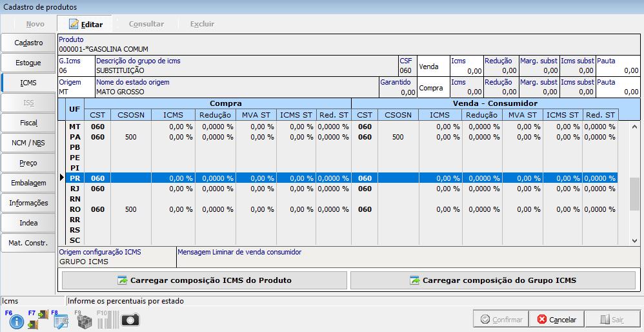Select the NCM / NBS tab
644x332 pixels.
[28, 143]
